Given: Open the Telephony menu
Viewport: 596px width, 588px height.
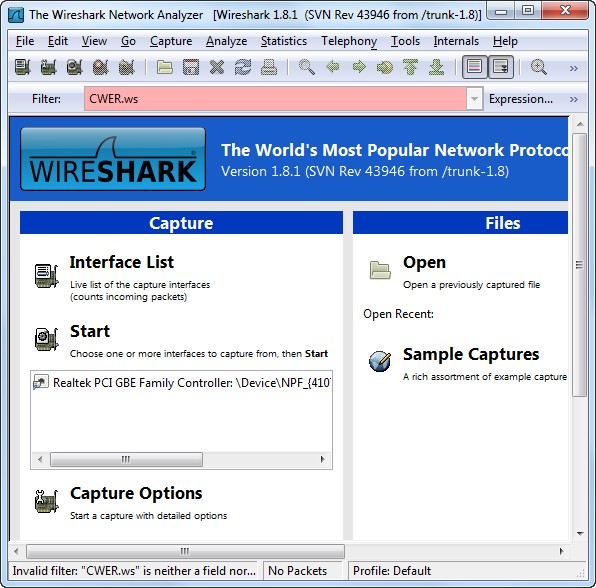Looking at the screenshot, I should [349, 41].
